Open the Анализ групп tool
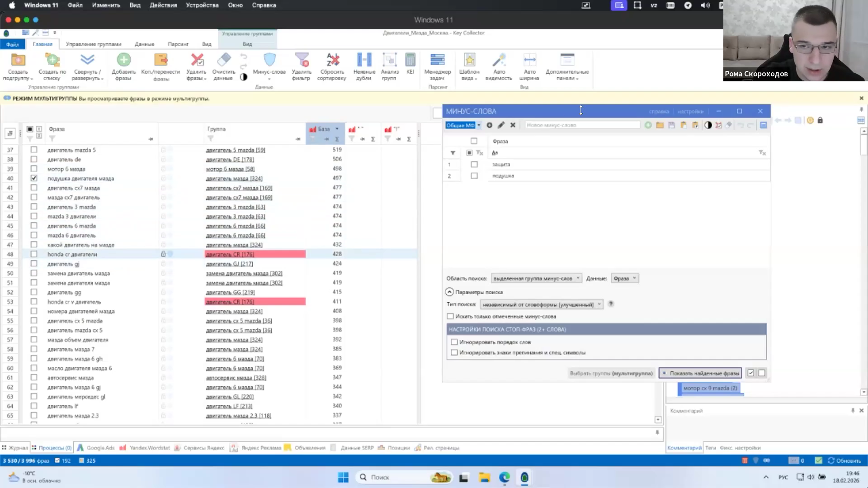This screenshot has width=868, height=488. click(389, 60)
